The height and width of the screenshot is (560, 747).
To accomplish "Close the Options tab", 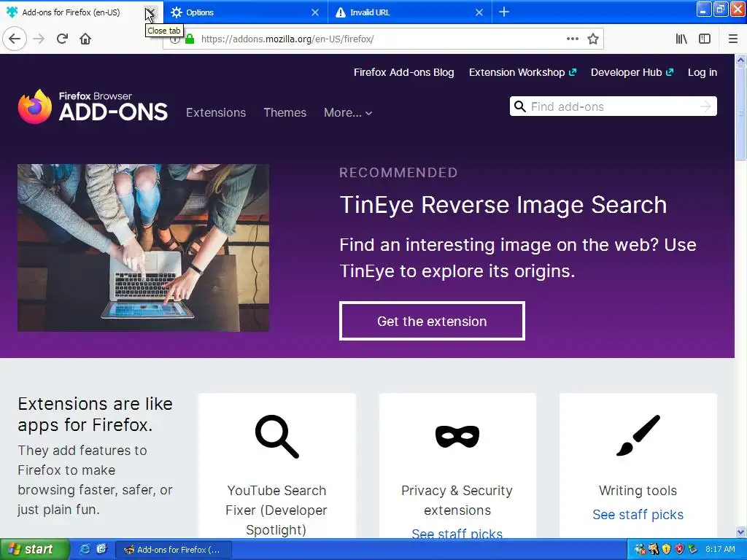I will [315, 12].
